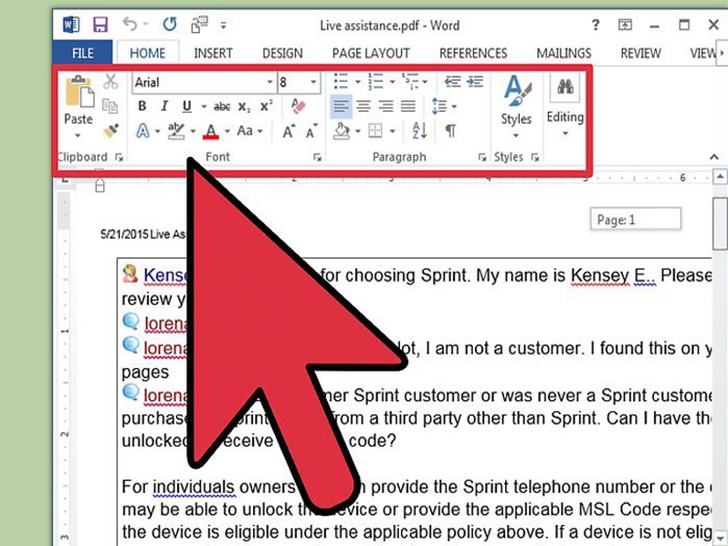Switch to the HOME tab
728x546 pixels.
pyautogui.click(x=147, y=53)
